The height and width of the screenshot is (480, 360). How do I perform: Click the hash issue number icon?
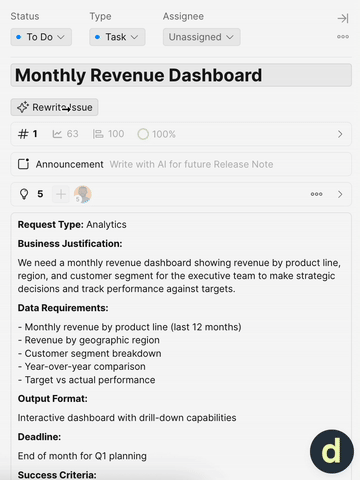click(23, 134)
